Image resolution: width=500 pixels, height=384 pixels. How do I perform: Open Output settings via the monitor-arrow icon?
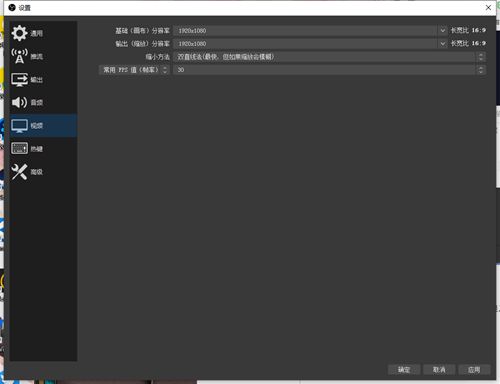click(x=19, y=79)
